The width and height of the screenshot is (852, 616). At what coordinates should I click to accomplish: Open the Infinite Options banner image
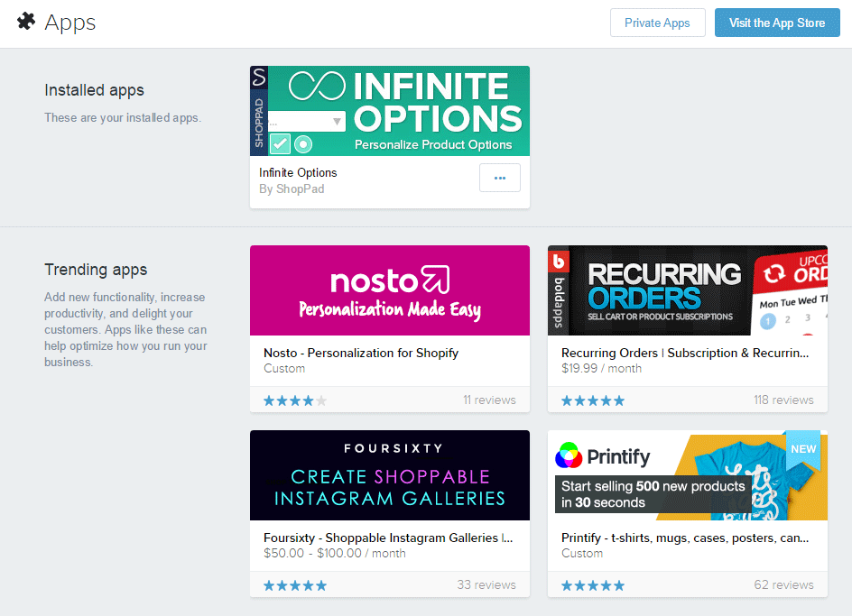(x=390, y=110)
